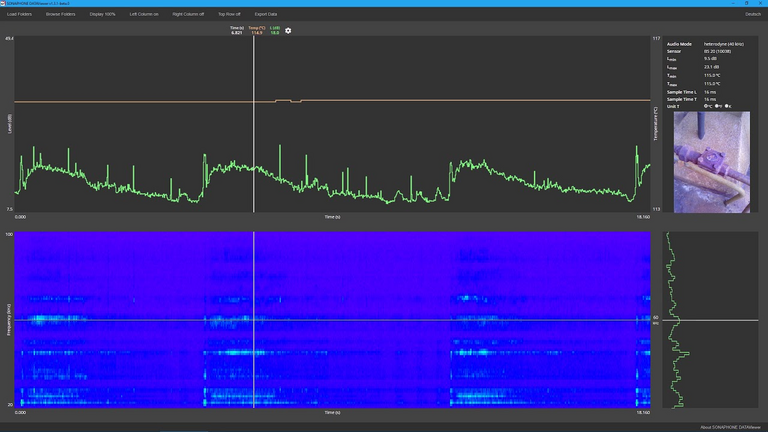Open chart settings gear icon
This screenshot has height=432, width=768.
288,31
